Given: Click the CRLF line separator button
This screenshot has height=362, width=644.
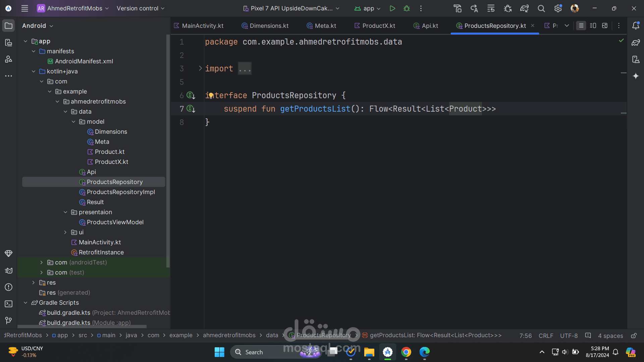Looking at the screenshot, I should point(546,336).
